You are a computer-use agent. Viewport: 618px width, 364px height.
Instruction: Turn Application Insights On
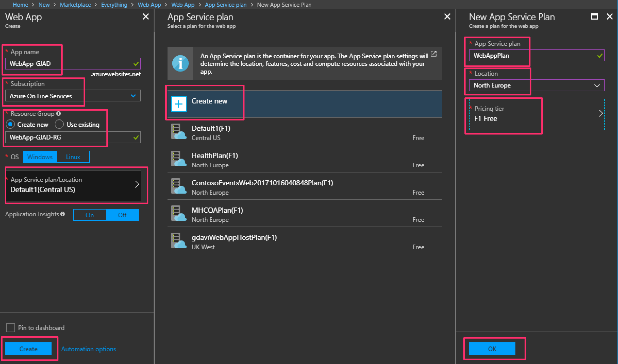pyautogui.click(x=89, y=215)
